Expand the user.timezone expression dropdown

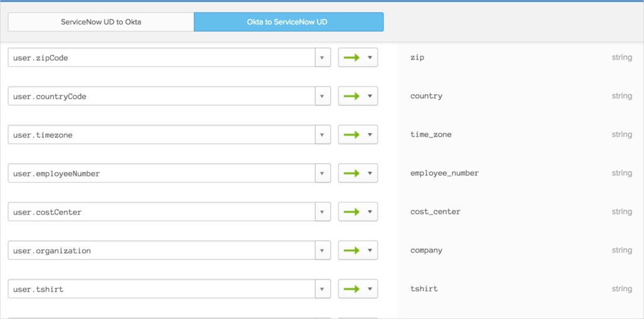(x=322, y=135)
